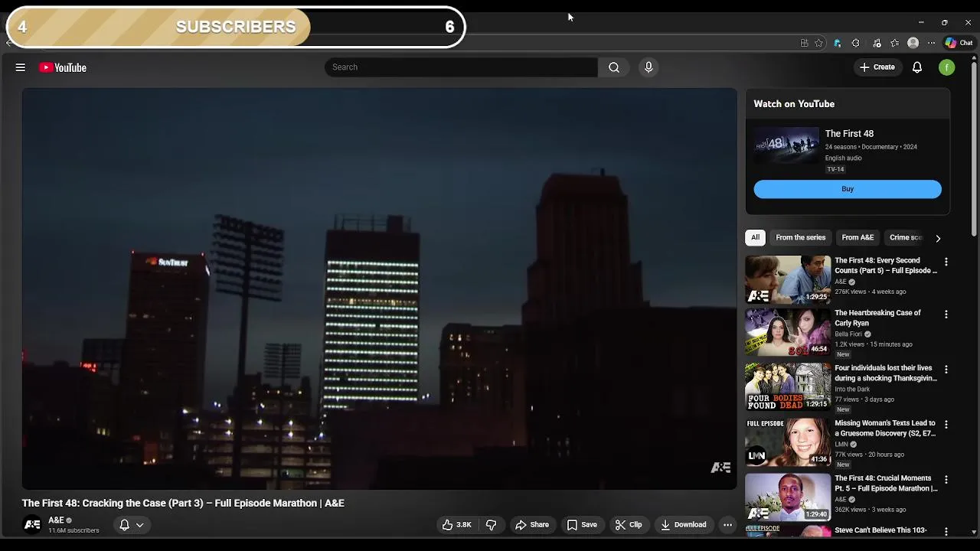Open Crucial Moments Pt. 5 thumbnail
This screenshot has height=551, width=980.
coord(788,497)
